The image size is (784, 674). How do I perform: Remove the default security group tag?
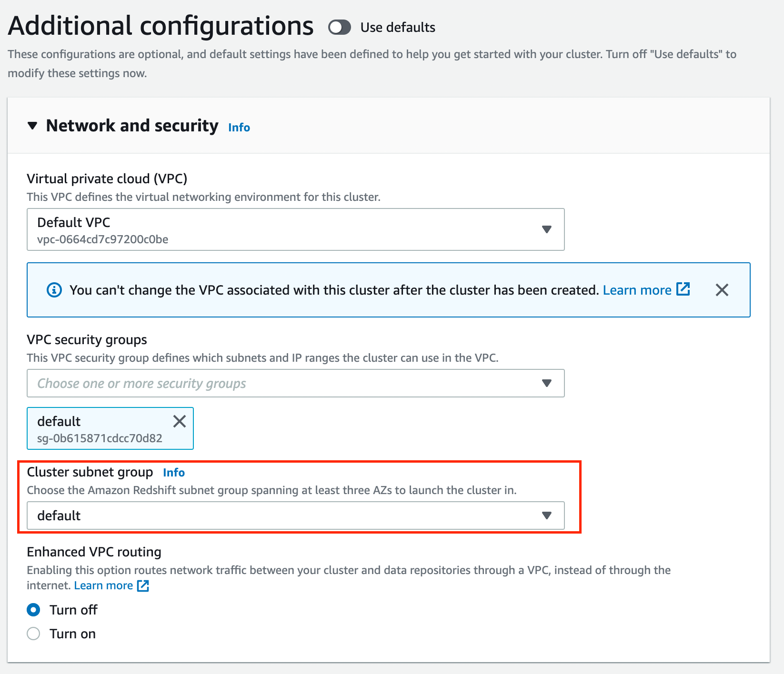[180, 421]
